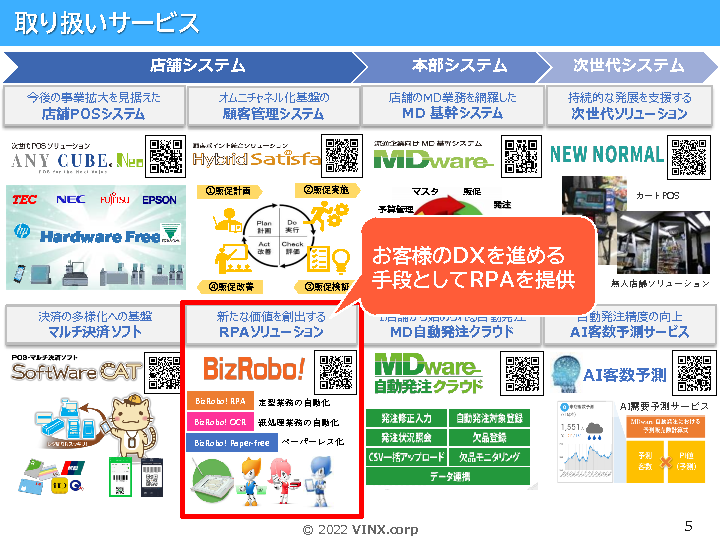Click the BizRobo! logo
Image resolution: width=720 pixels, height=540 pixels.
point(254,369)
